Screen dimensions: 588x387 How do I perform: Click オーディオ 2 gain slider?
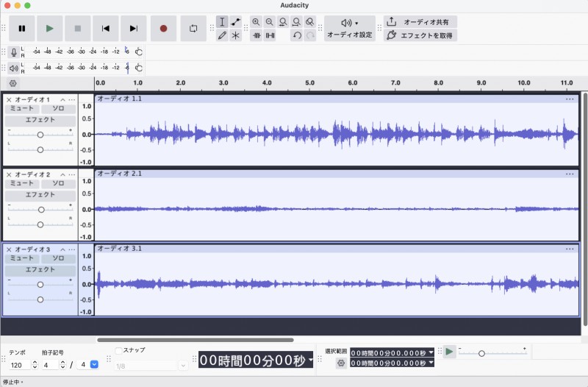tap(40, 210)
